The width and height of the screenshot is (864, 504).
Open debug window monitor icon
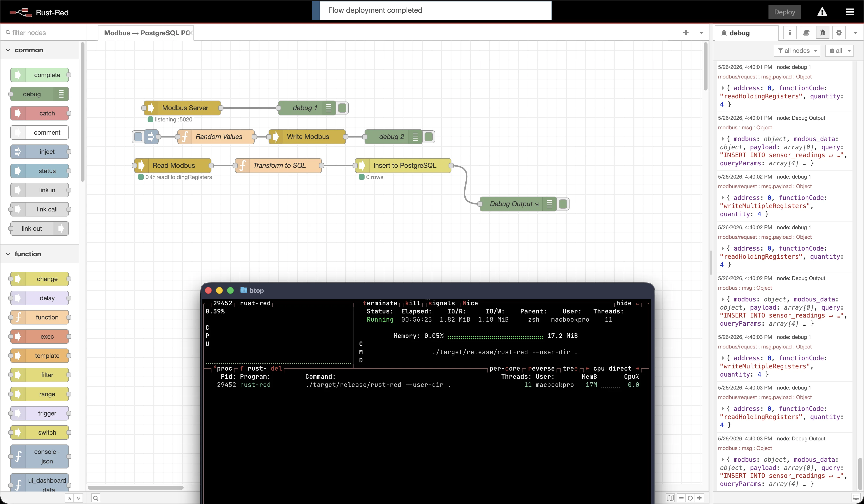click(856, 498)
